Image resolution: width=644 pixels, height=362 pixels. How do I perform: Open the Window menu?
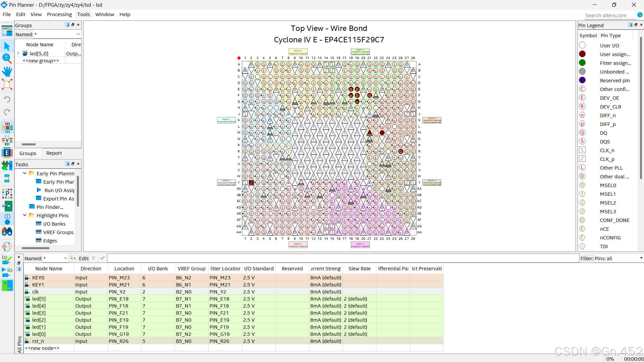pyautogui.click(x=105, y=14)
